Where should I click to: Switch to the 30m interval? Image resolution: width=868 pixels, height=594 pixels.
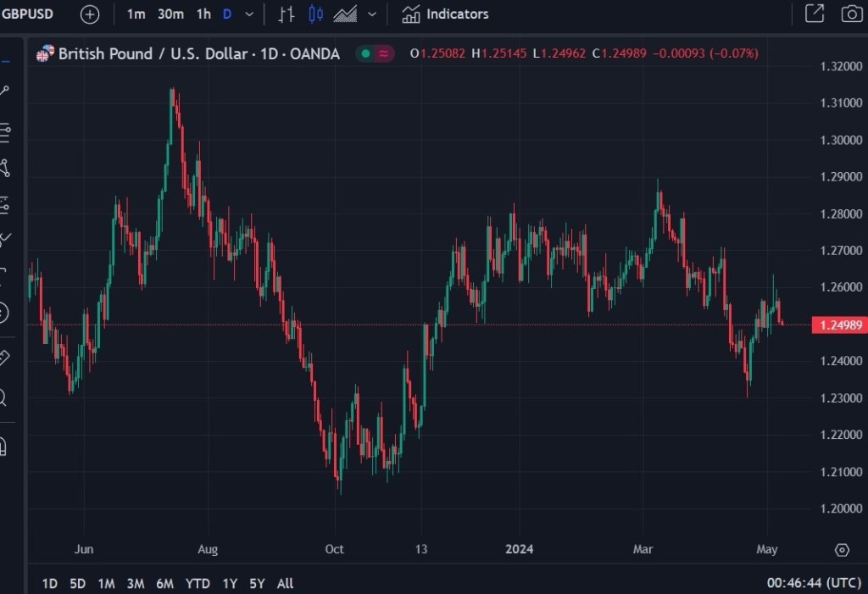point(170,14)
